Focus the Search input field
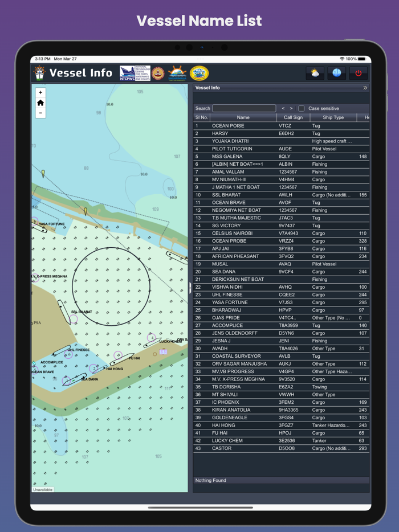The image size is (399, 532). [244, 109]
